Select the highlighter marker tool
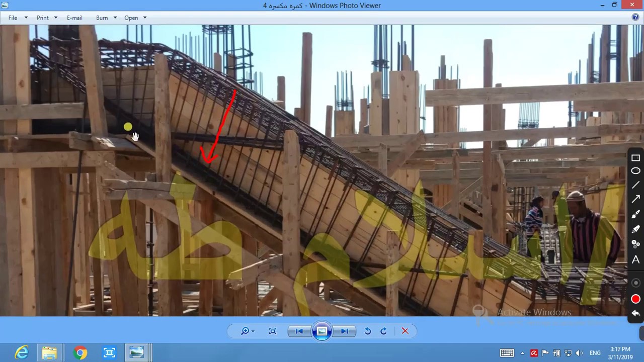 point(635,229)
